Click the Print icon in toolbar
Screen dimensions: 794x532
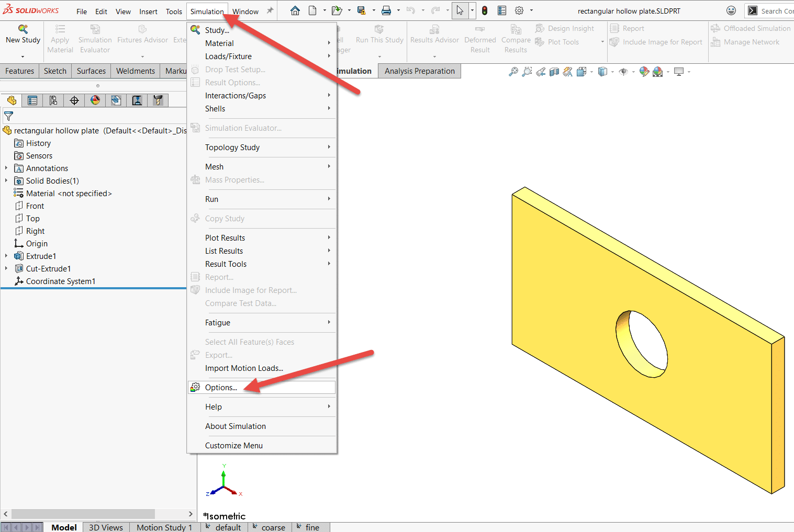[386, 10]
